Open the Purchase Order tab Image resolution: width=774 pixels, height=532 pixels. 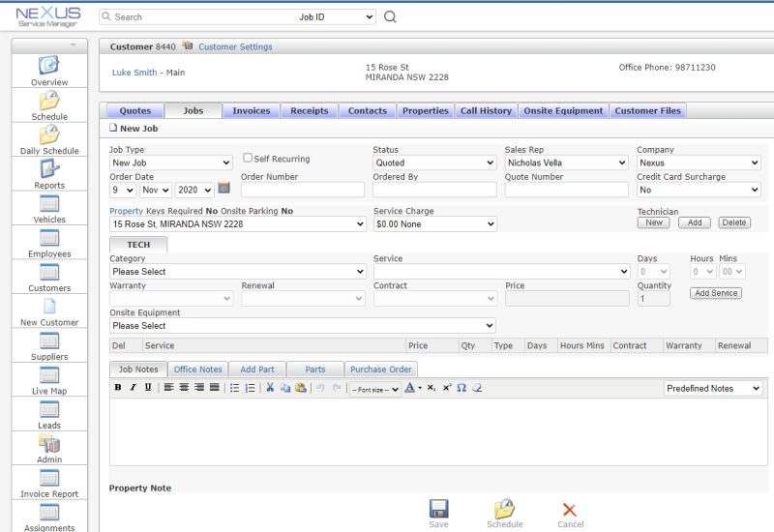point(381,369)
